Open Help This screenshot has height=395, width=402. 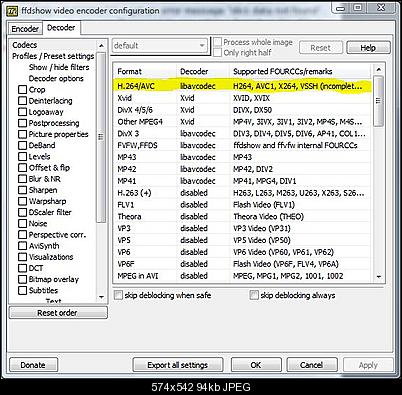pyautogui.click(x=368, y=48)
